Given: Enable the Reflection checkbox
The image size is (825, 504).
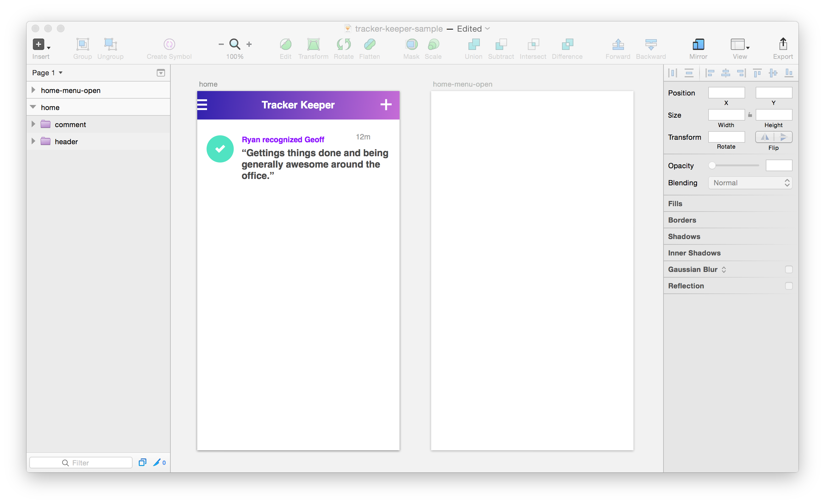Looking at the screenshot, I should 789,286.
